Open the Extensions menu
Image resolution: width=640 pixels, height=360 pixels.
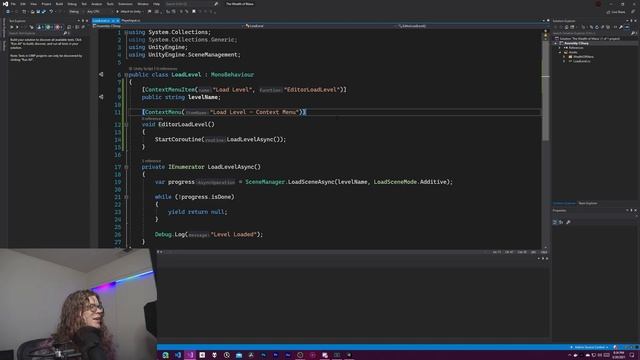click(125, 4)
